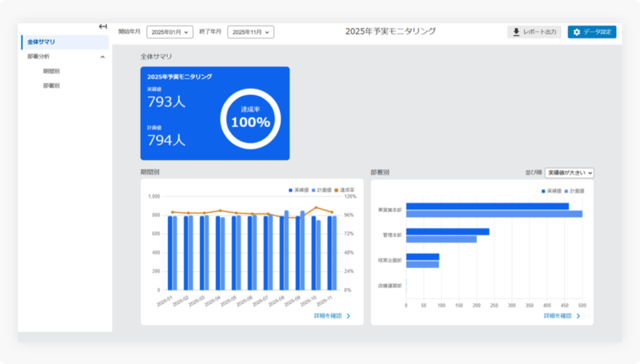Click the 2025-10 bars in 期間別 chart
The width and height of the screenshot is (640, 364).
[x=316, y=253]
